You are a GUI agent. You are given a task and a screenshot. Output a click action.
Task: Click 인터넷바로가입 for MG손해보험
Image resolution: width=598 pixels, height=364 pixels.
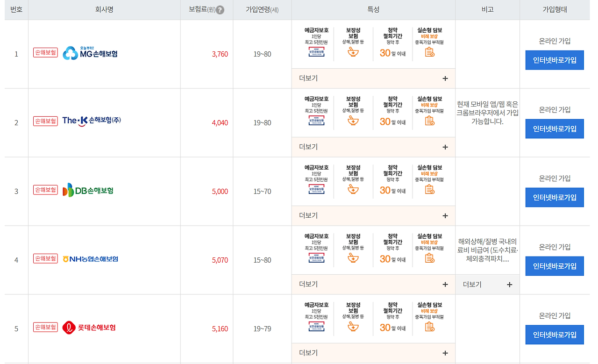coord(555,60)
